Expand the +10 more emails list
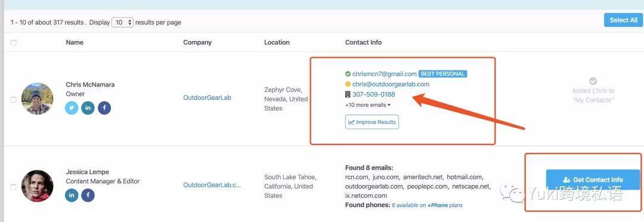This screenshot has width=644, height=222. point(367,105)
